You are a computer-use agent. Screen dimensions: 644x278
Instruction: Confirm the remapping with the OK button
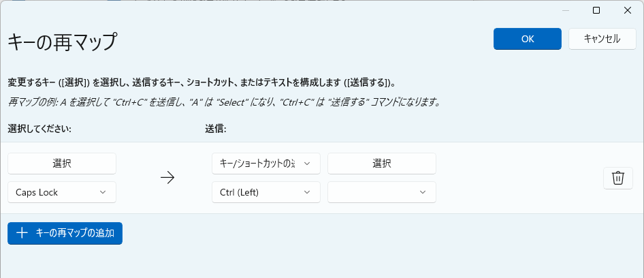click(x=527, y=39)
